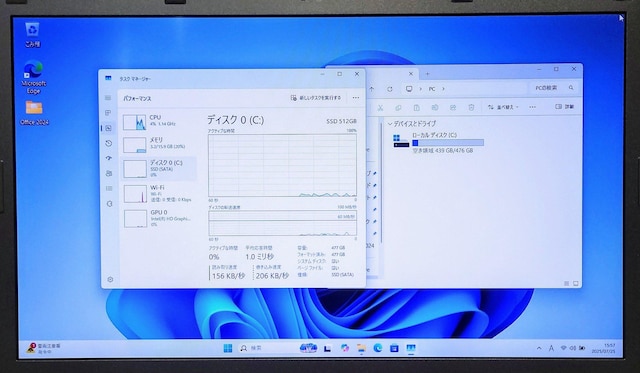Image resolution: width=640 pixels, height=373 pixels.
Task: Switch Explorer to details list view
Action: click(567, 283)
